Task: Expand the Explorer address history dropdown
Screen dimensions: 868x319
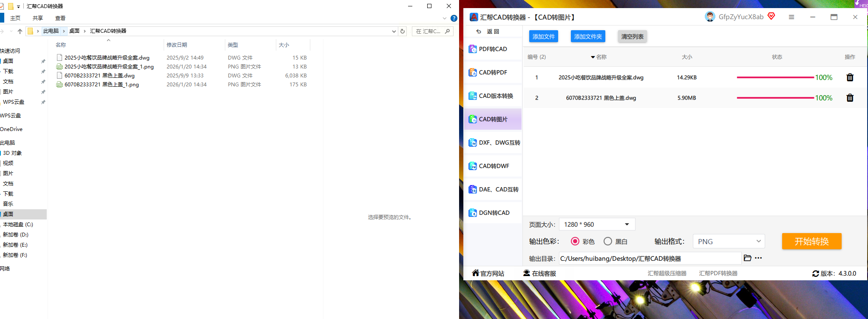Action: click(394, 31)
